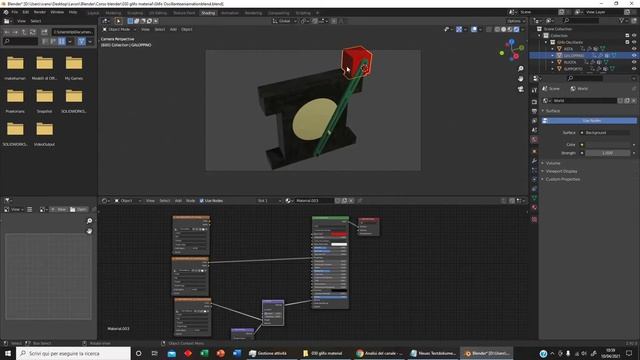Create new folder in file browser
640x360 pixels.
tap(44, 32)
